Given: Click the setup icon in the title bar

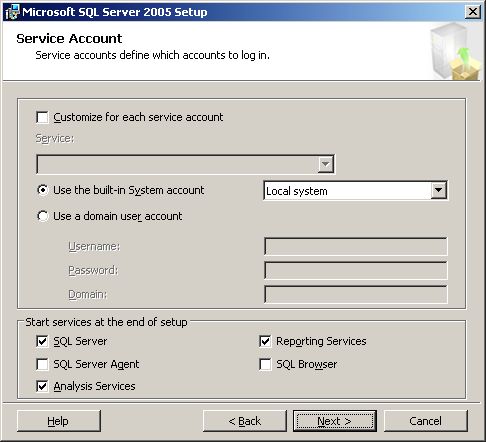Looking at the screenshot, I should click(12, 12).
